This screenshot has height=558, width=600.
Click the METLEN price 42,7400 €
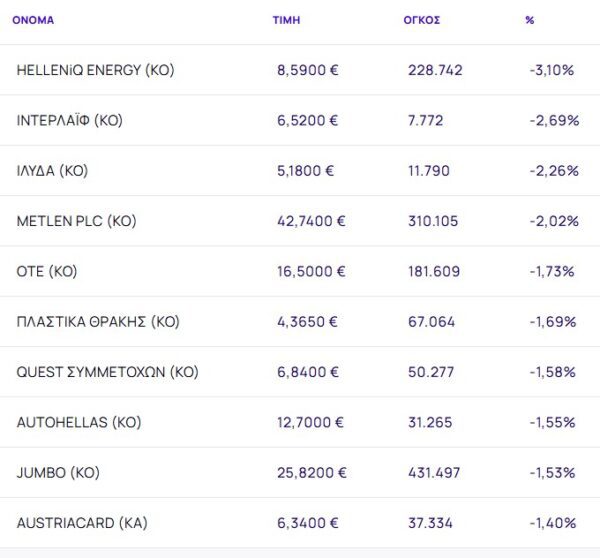click(311, 221)
